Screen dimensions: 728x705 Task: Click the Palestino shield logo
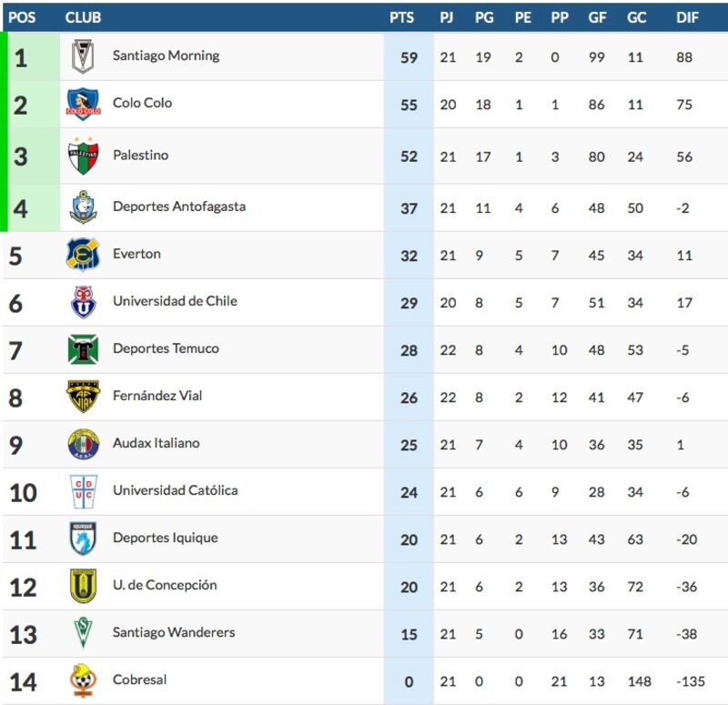84,156
